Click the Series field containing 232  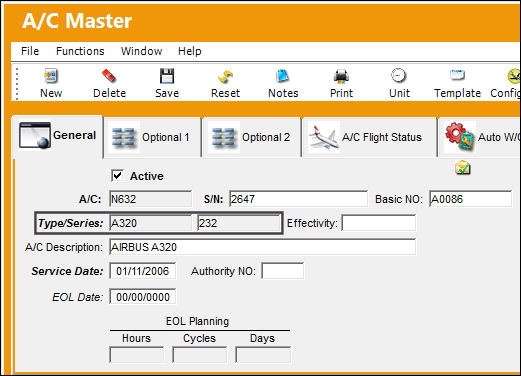coord(239,223)
